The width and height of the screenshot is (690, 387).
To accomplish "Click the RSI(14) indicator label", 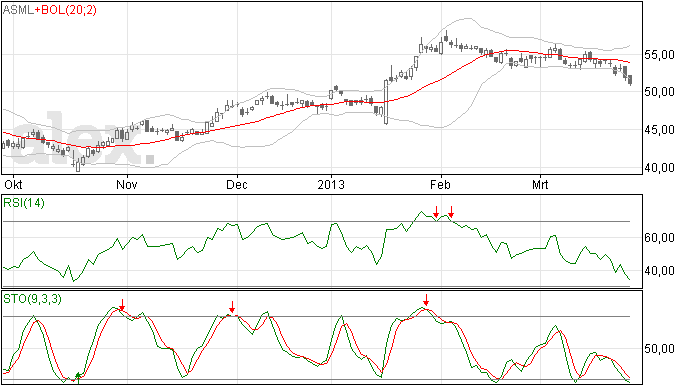I will (x=24, y=203).
